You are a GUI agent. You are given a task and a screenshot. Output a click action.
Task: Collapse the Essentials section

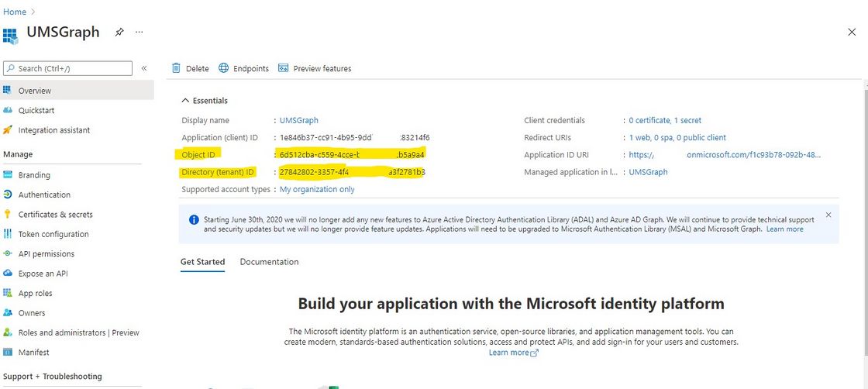point(185,101)
